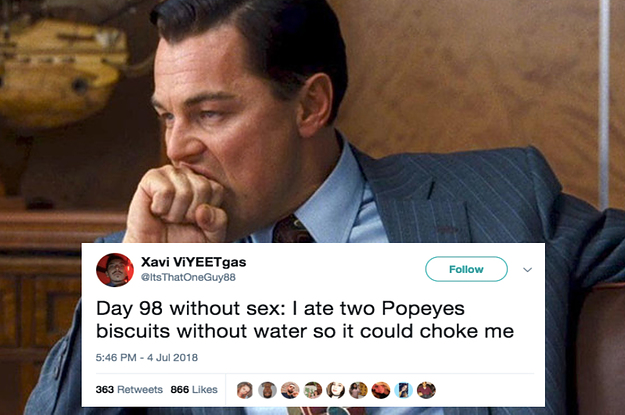
Task: Open the @ItsThatOneGuy88 handle link
Action: click(189, 277)
